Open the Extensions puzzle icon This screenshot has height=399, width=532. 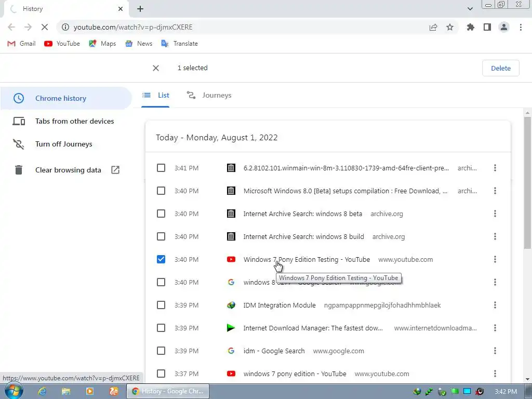[x=470, y=27]
